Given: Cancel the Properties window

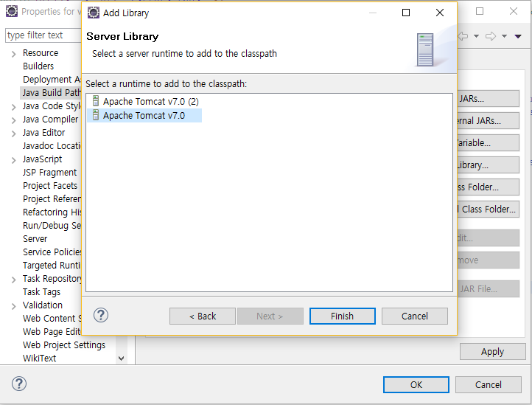Looking at the screenshot, I should click(x=489, y=384).
